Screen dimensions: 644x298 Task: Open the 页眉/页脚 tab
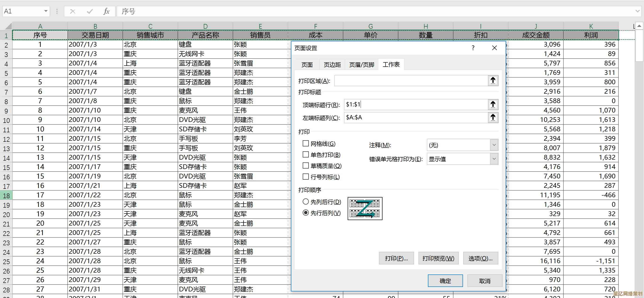(362, 65)
